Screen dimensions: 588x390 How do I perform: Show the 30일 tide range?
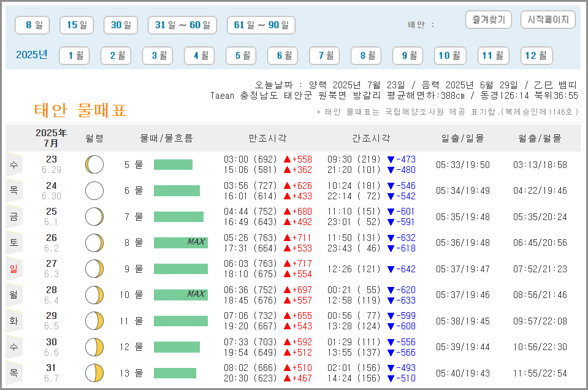click(121, 25)
